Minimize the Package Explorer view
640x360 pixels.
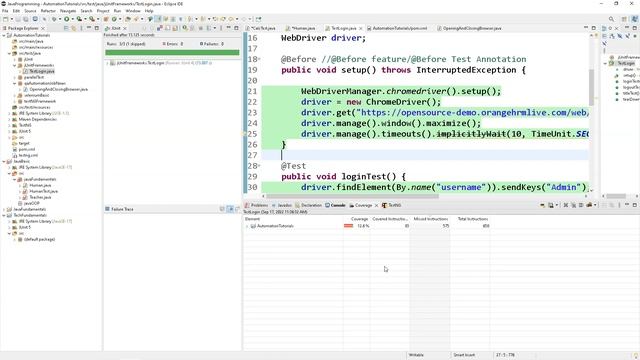89,28
